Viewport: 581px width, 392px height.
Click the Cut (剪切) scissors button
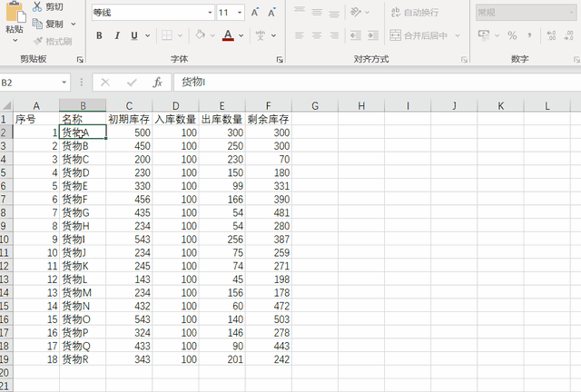tap(48, 6)
